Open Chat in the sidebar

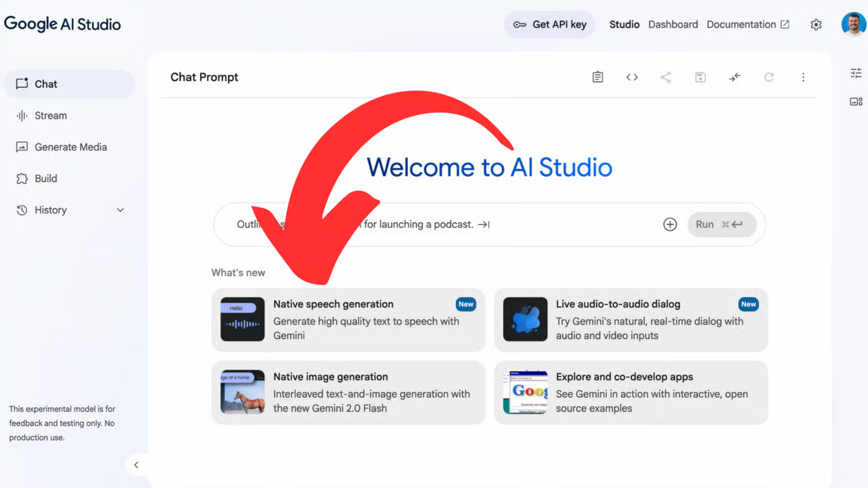coord(70,84)
